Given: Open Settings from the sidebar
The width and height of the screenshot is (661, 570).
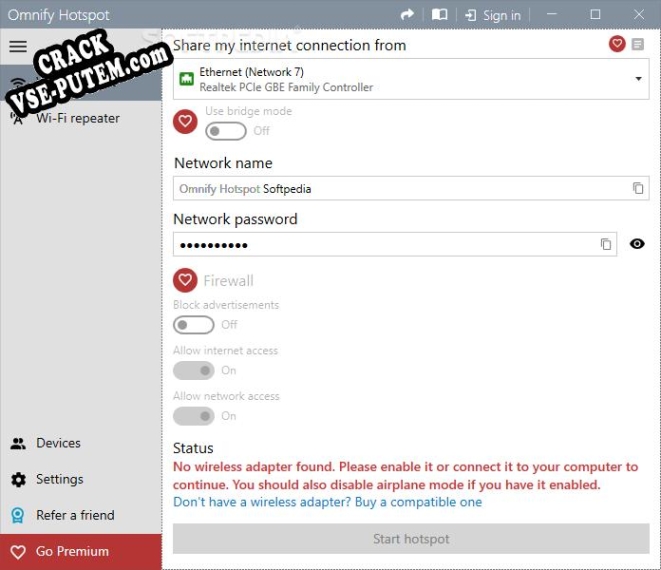Looking at the screenshot, I should tap(59, 479).
